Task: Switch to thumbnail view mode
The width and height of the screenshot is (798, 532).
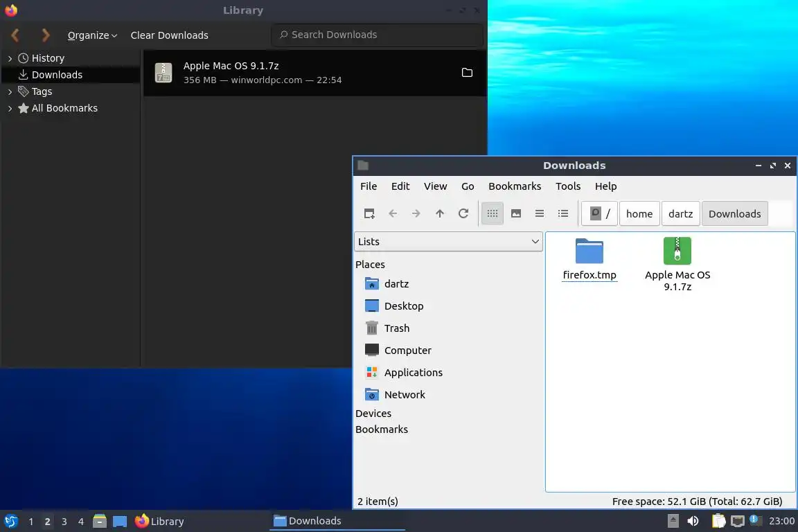Action: (x=516, y=213)
